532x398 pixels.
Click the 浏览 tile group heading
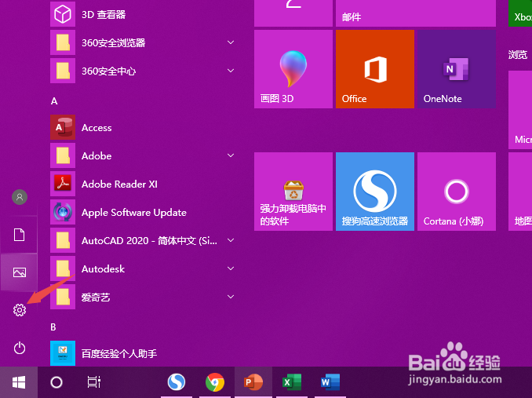(518, 55)
